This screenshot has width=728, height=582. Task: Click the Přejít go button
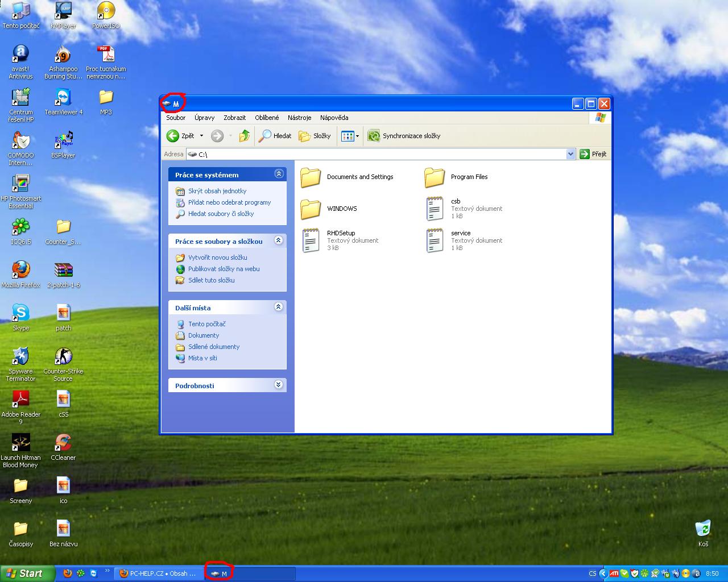click(x=593, y=154)
